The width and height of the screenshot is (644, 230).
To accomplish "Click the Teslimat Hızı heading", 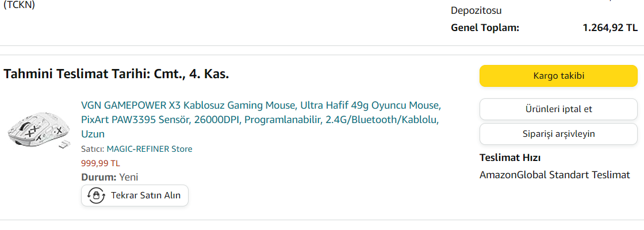I will [x=510, y=158].
